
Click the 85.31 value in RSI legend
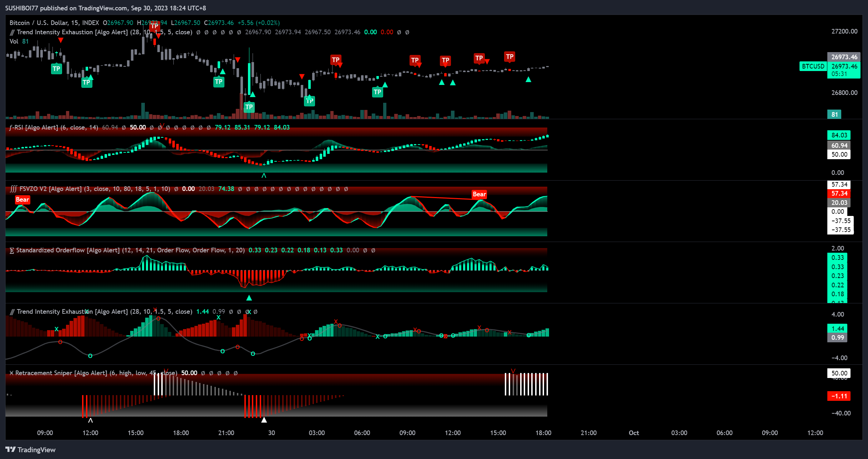point(242,127)
